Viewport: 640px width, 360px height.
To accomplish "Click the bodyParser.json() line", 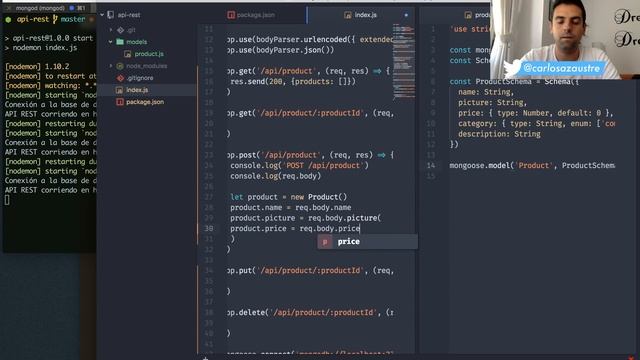I will tap(280, 50).
